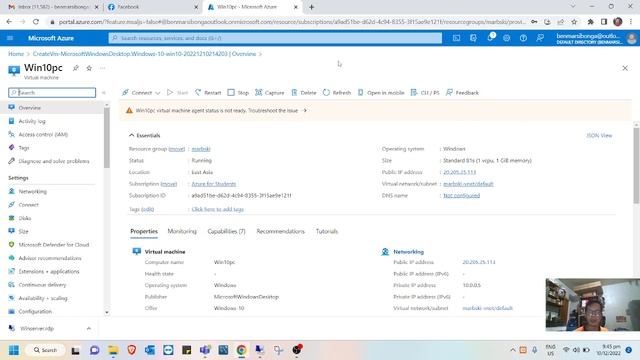Open JSON View
Image resolution: width=640 pixels, height=360 pixels.
pos(599,136)
